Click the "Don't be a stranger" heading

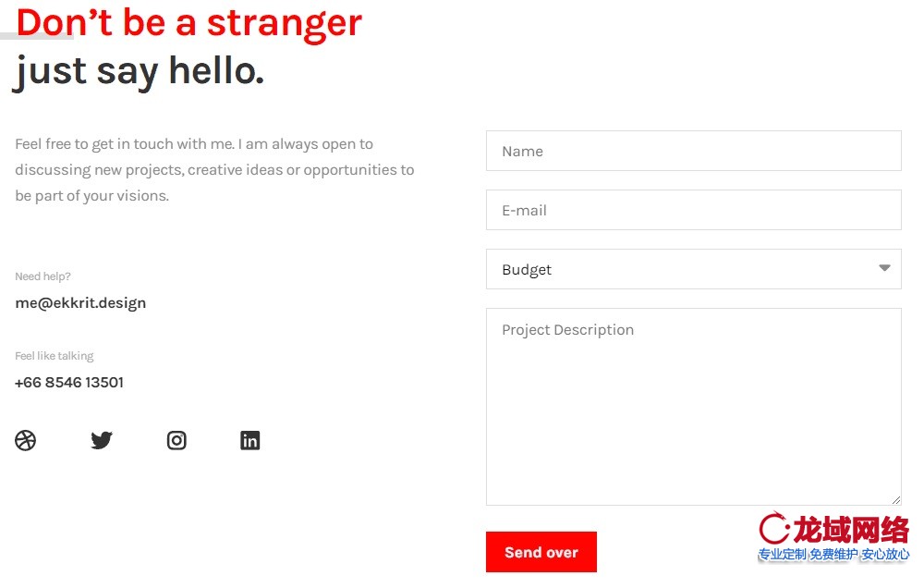189,23
